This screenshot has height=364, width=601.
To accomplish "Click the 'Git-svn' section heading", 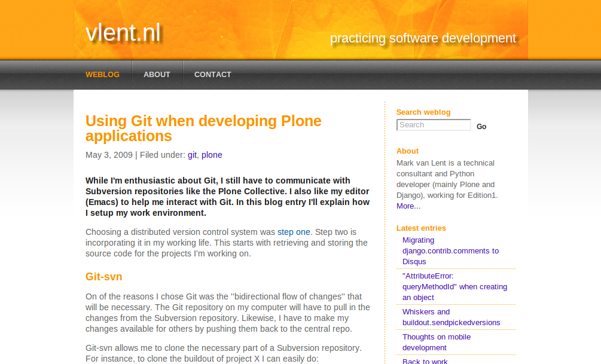I will tap(104, 277).
